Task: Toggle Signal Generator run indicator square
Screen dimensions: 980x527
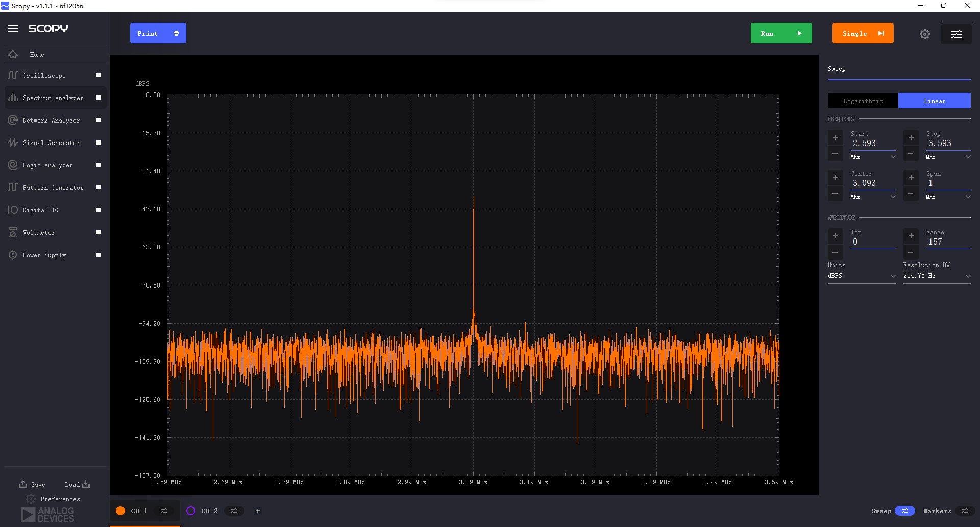Action: (x=99, y=142)
